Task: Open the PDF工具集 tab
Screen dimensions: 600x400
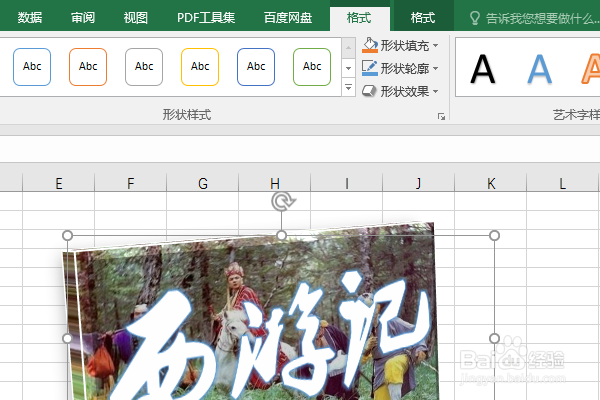Action: [x=206, y=18]
